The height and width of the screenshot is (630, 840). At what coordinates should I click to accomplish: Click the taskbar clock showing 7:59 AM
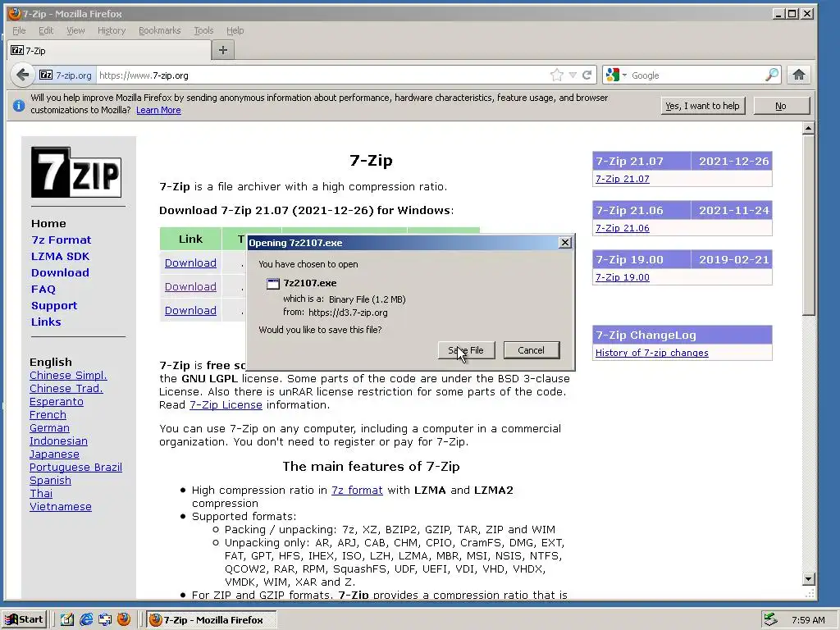(x=808, y=620)
